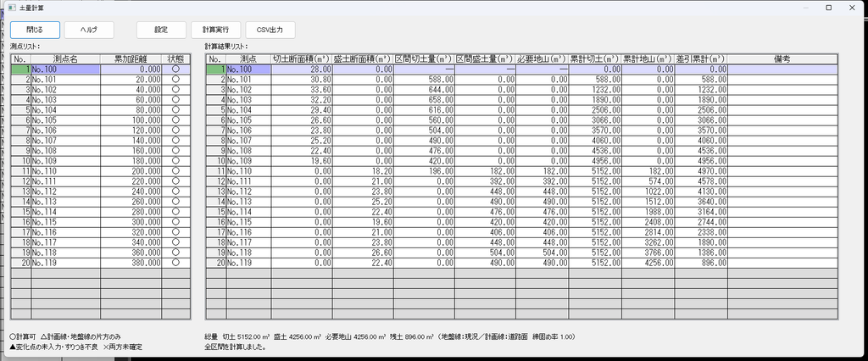Click net cumulative cell 2744.00
The image size is (868, 361).
tap(701, 222)
